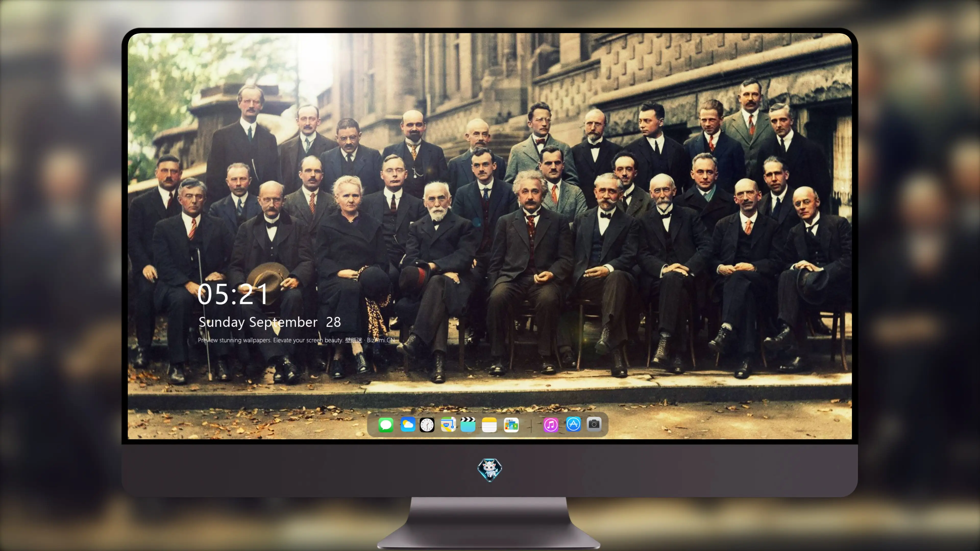This screenshot has width=980, height=551.
Task: Launch the App Store from the dock
Action: coord(573,424)
